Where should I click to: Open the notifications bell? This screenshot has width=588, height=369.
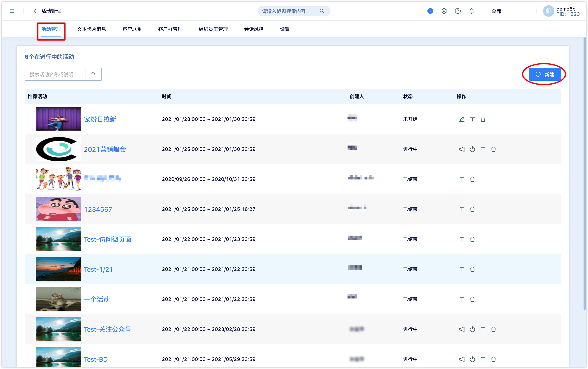pyautogui.click(x=471, y=11)
